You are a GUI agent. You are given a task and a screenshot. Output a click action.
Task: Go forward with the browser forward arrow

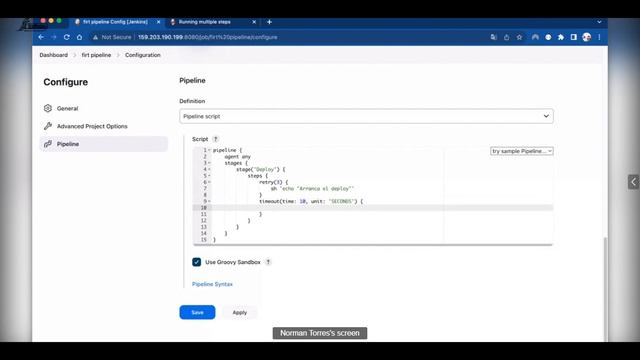point(54,37)
